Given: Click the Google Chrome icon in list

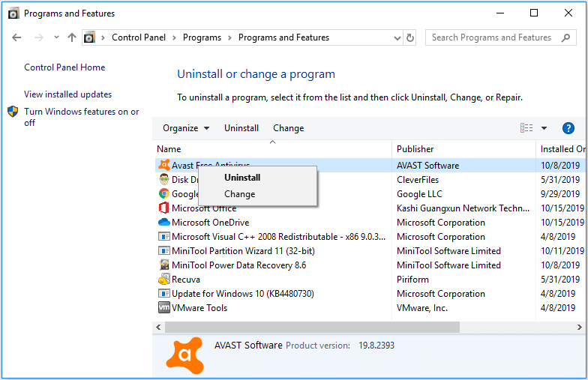Looking at the screenshot, I should [x=163, y=193].
